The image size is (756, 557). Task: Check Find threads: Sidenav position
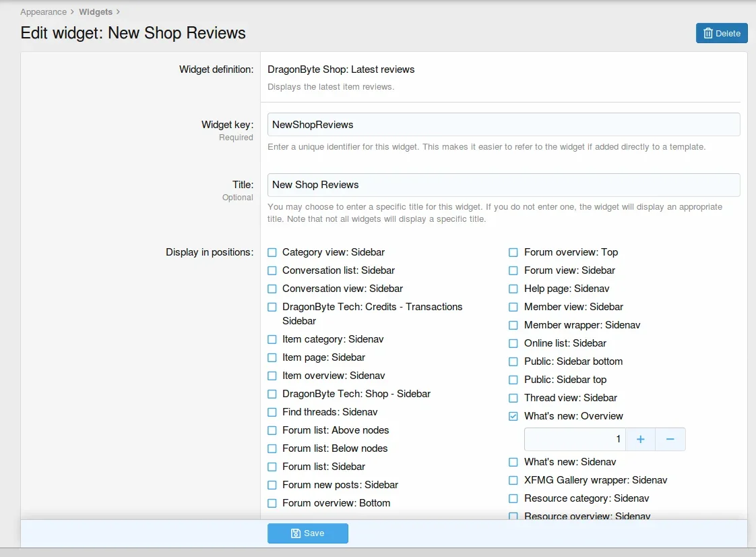tap(272, 412)
